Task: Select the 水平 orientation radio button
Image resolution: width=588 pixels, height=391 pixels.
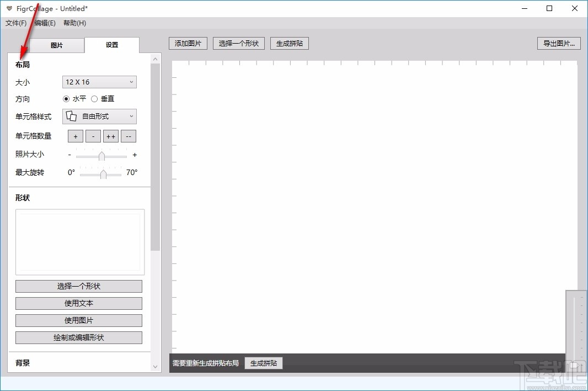Action: [66, 99]
